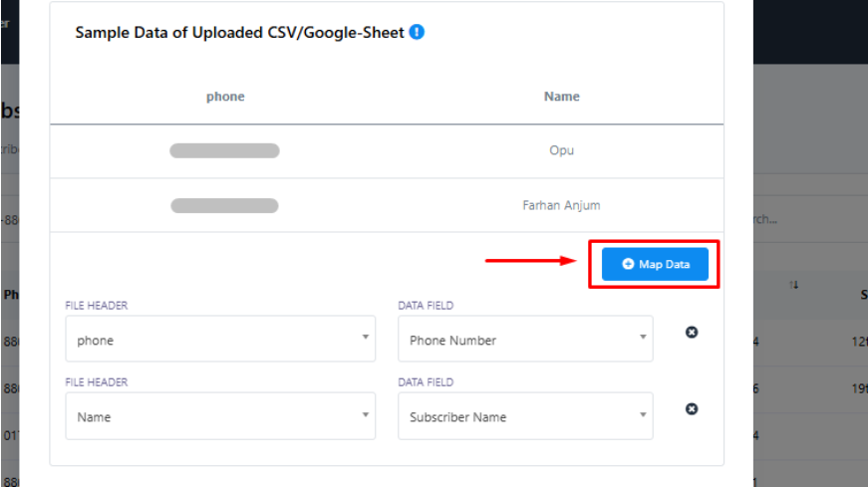Click the DATA FIELD label above Subscriber Name
868x487 pixels.
[x=426, y=382]
